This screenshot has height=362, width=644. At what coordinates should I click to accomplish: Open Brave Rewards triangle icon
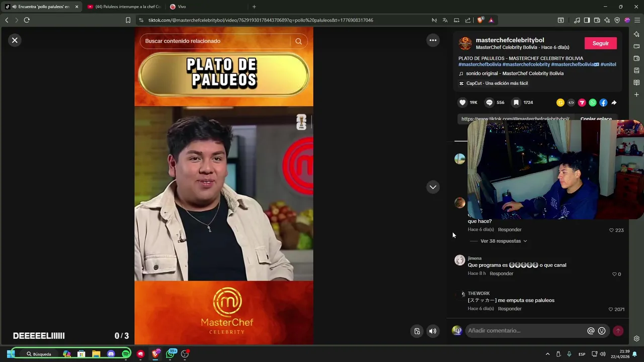[491, 20]
